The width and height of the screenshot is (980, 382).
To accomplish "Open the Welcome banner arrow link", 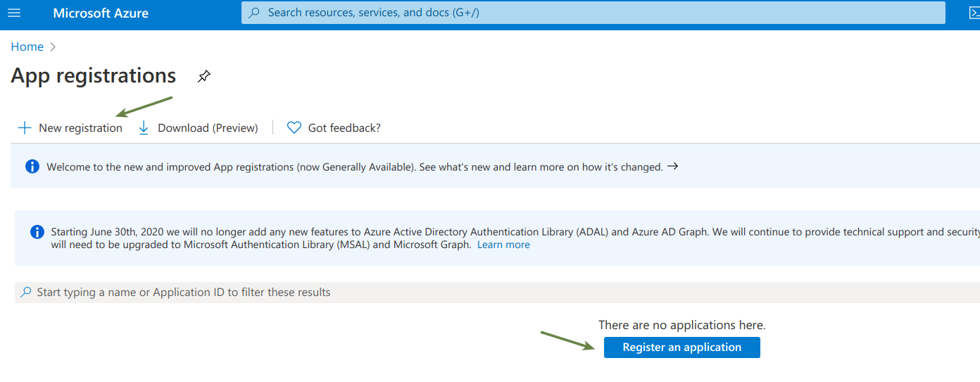I will [x=672, y=166].
